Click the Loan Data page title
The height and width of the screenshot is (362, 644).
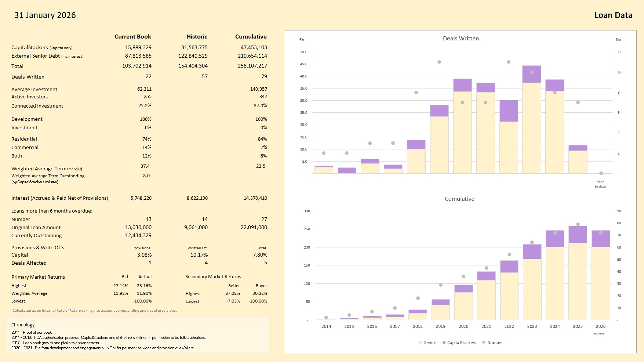click(x=613, y=15)
